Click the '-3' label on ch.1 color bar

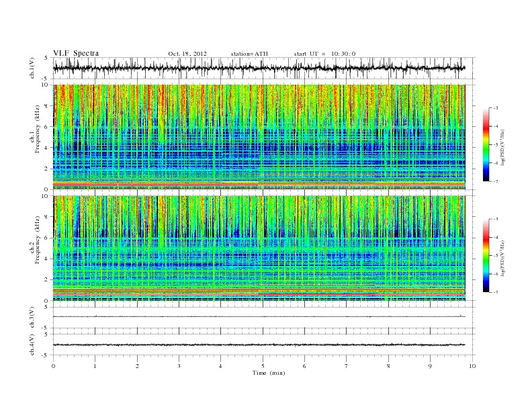[495, 108]
